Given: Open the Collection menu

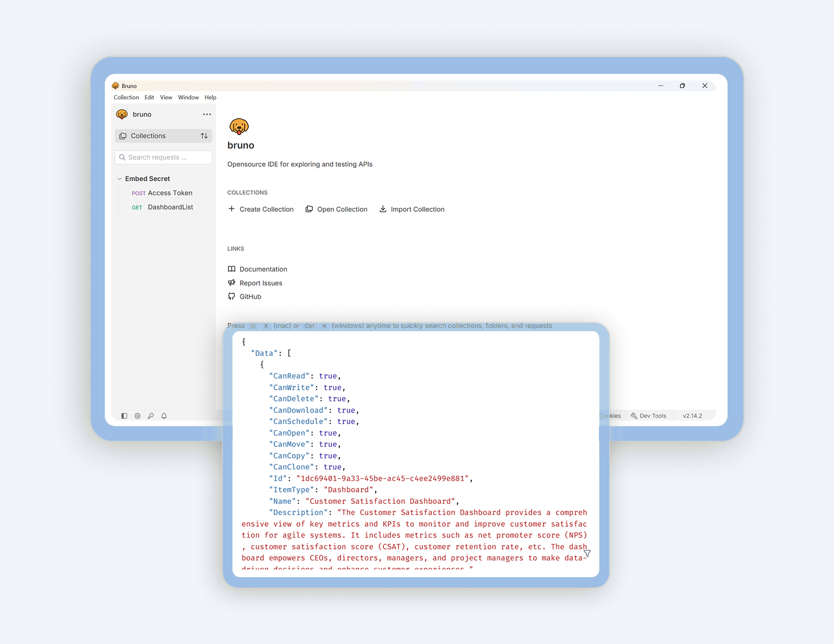Looking at the screenshot, I should tap(126, 98).
